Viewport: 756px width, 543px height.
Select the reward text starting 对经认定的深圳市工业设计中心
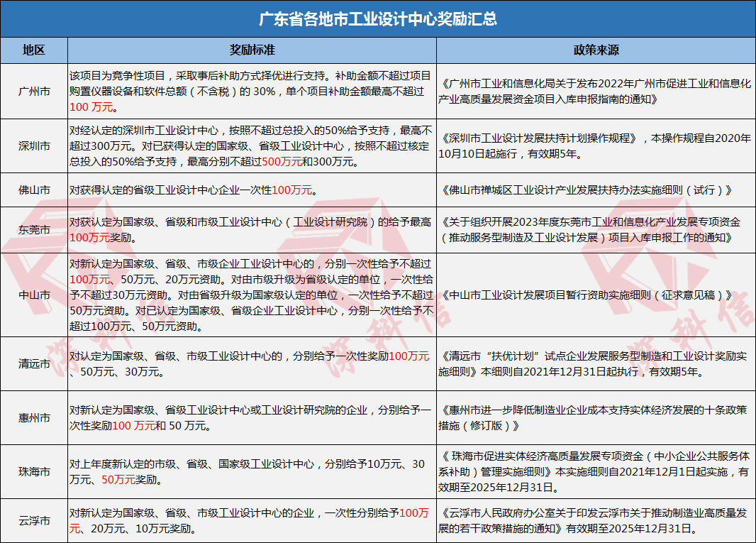click(x=251, y=146)
